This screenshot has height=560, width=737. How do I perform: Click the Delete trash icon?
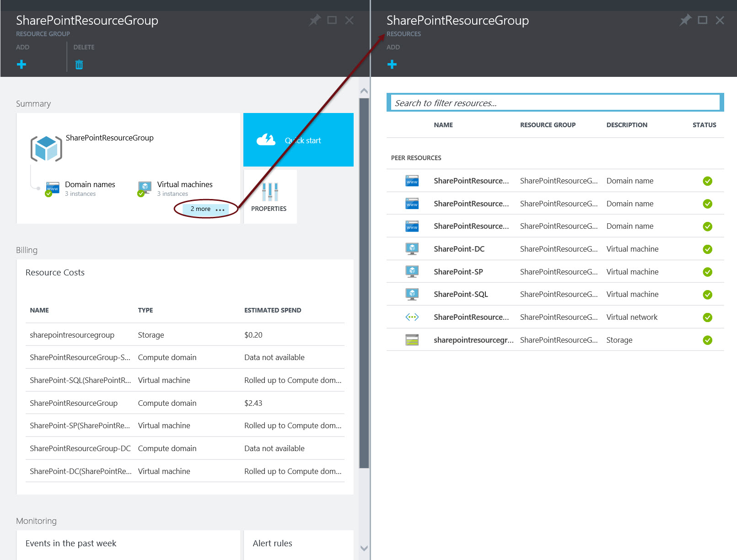[79, 65]
